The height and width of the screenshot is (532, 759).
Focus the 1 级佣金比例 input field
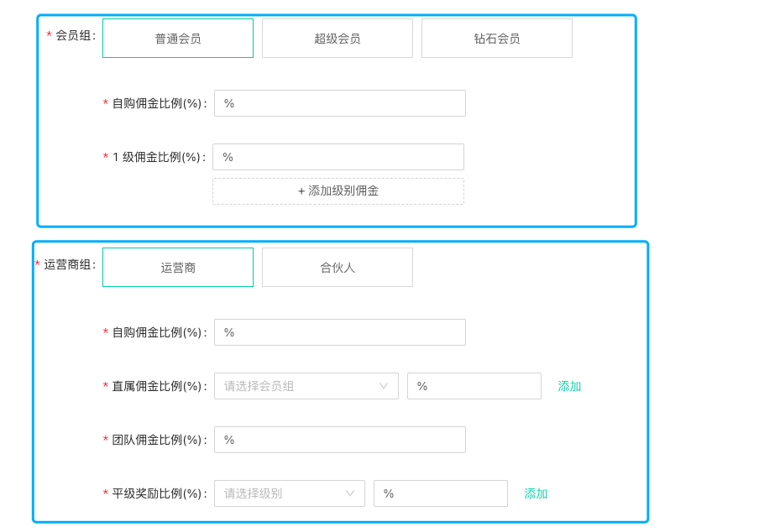coord(338,157)
